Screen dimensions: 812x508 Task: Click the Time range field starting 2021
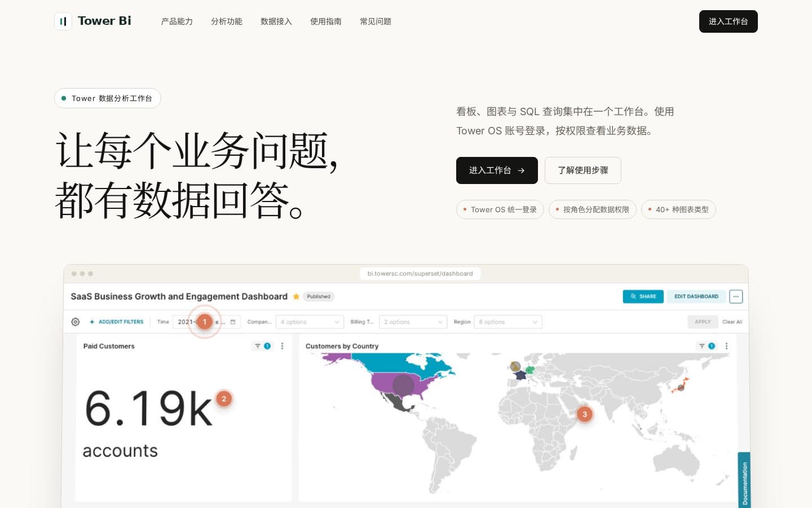tap(206, 322)
